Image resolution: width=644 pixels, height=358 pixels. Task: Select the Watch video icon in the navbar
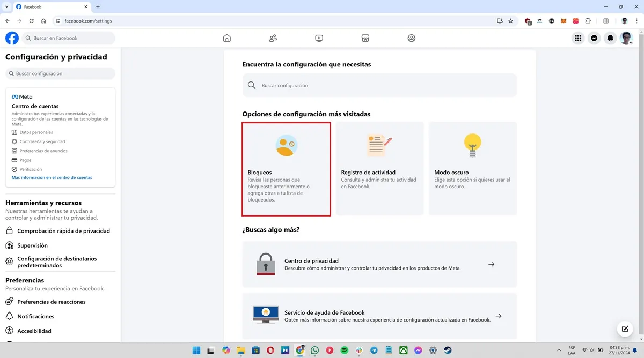point(319,38)
